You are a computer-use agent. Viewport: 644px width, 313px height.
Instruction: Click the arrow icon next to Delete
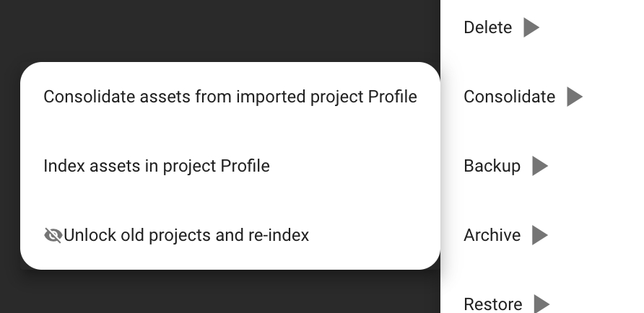(x=531, y=27)
